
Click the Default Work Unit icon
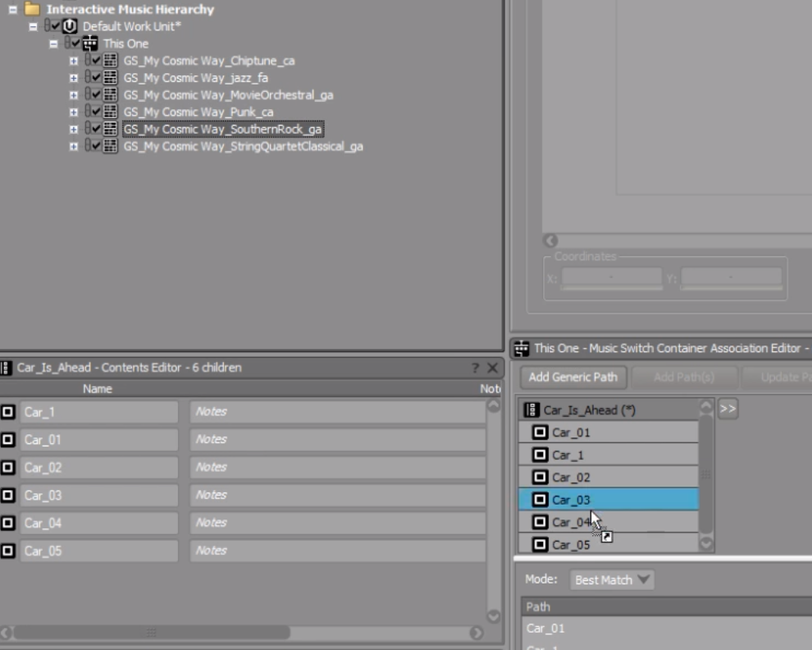[x=70, y=26]
